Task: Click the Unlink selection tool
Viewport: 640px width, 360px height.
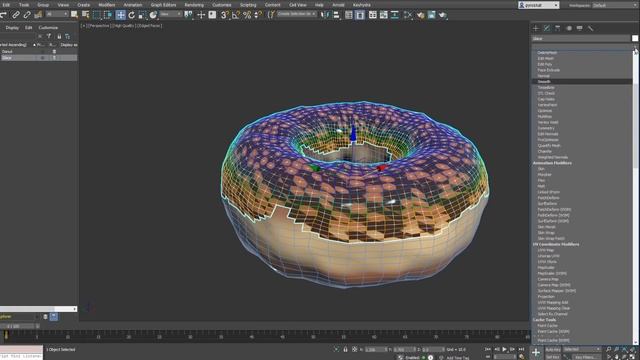Action: pyautogui.click(x=27, y=15)
